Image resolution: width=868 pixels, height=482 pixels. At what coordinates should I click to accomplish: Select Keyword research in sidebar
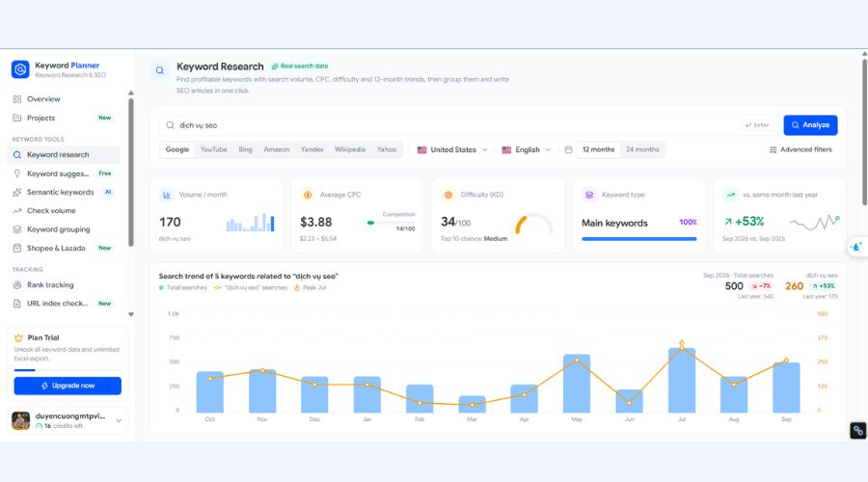[64, 155]
